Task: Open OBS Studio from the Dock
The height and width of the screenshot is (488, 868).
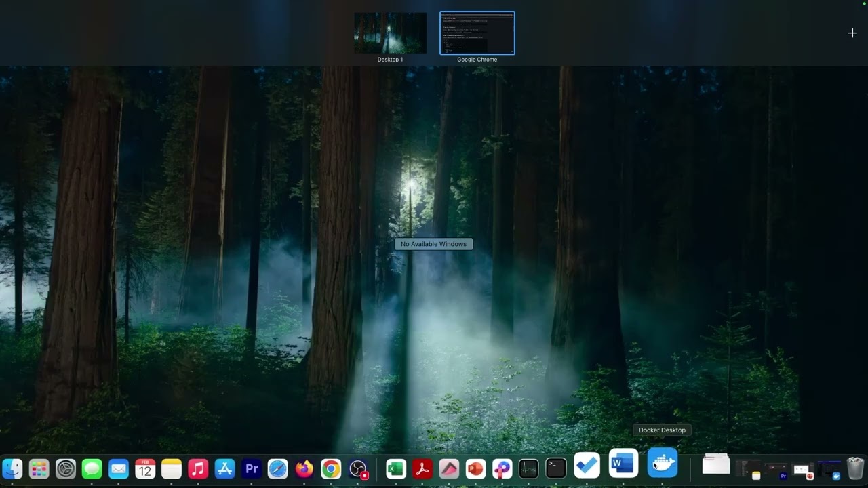Action: 358,468
